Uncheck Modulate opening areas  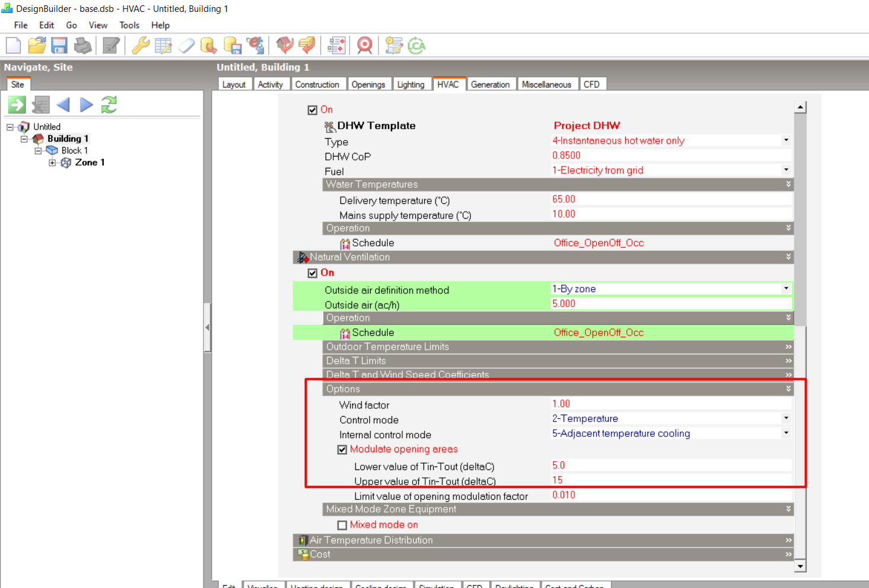(x=342, y=450)
